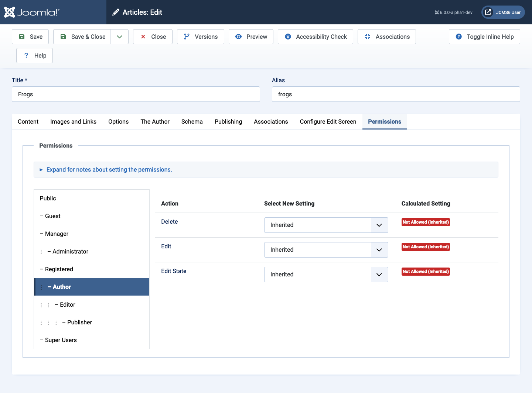Expand notes about setting the permissions
The height and width of the screenshot is (393, 532).
pyautogui.click(x=109, y=169)
